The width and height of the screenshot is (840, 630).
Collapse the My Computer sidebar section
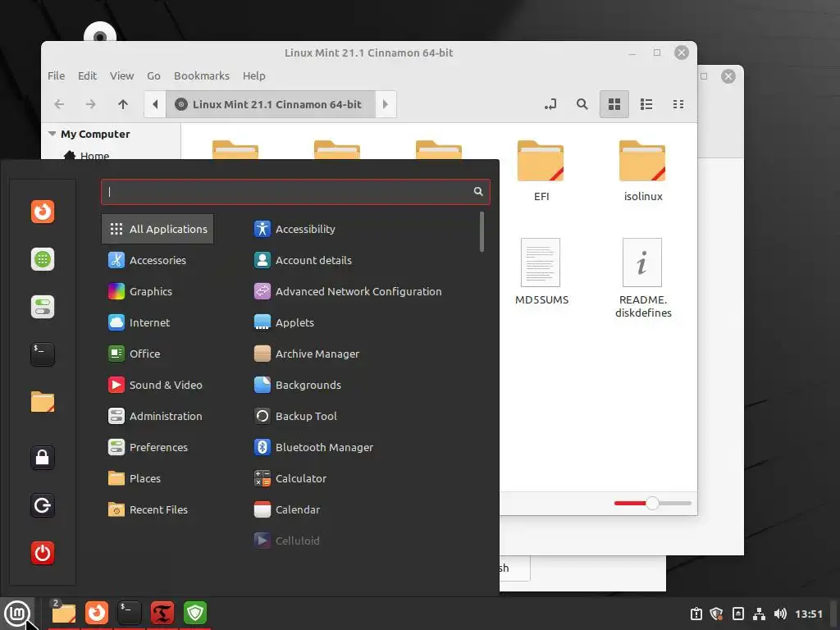(x=52, y=134)
